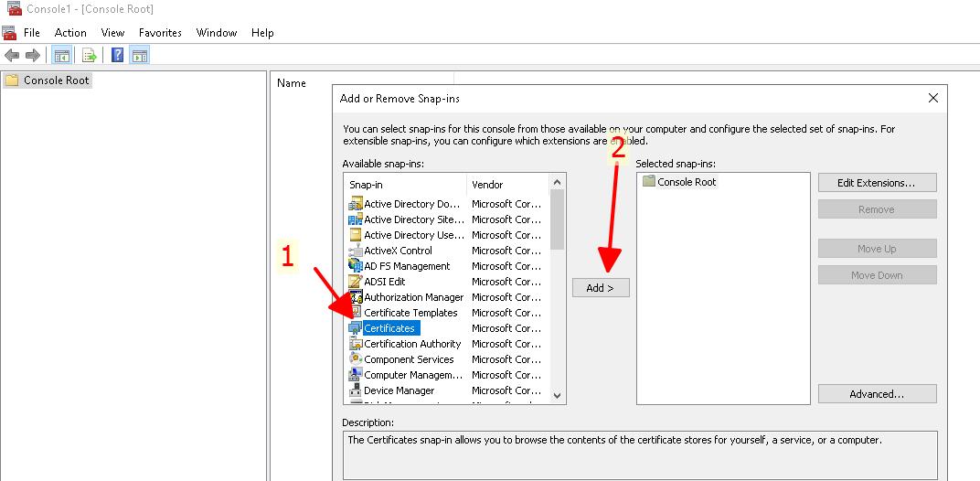Viewport: 980px width, 481px height.
Task: Select Console Root text in Selected snap-ins list
Action: pyautogui.click(x=687, y=181)
